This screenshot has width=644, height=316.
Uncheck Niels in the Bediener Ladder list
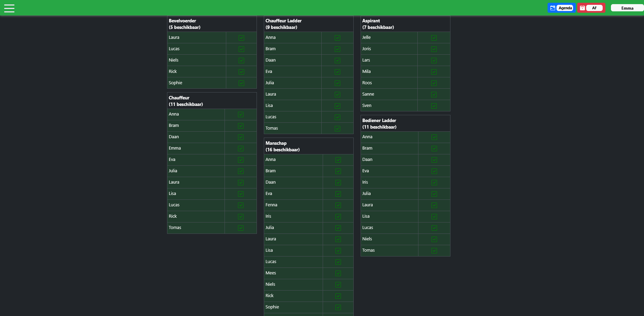(434, 239)
